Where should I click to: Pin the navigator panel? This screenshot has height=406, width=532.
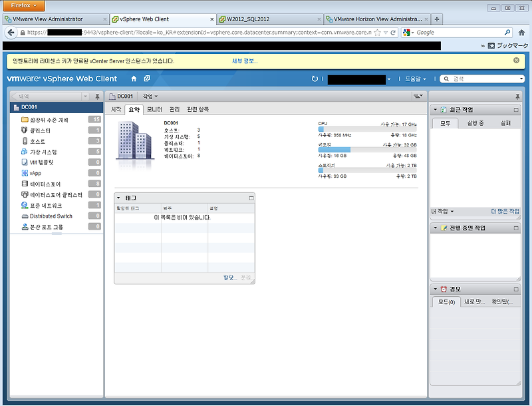click(97, 97)
